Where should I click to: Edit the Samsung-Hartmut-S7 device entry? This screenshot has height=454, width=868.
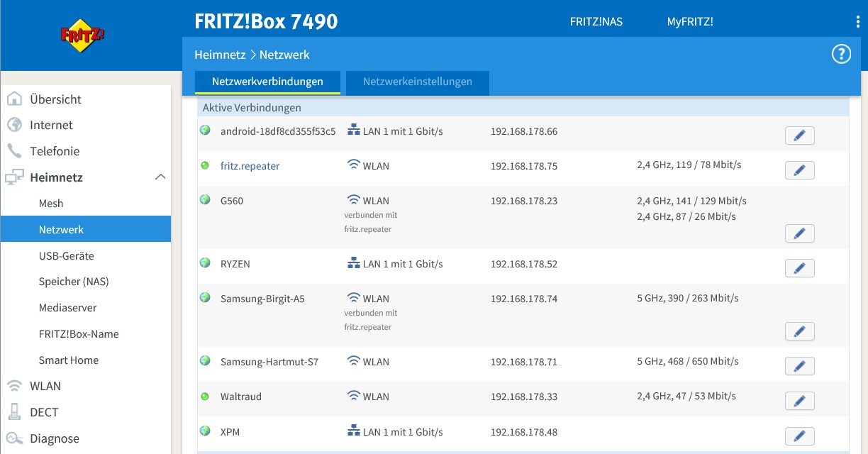800,366
